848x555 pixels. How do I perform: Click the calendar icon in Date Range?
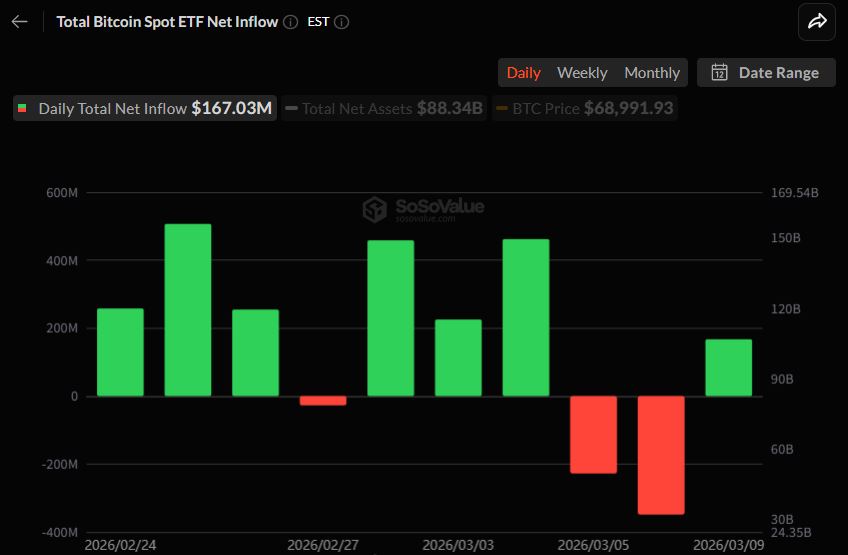719,72
